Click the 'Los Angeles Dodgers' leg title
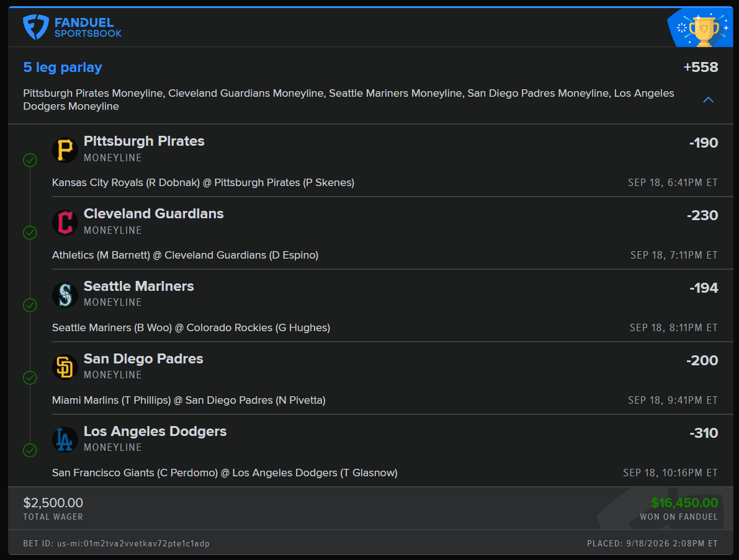Screen dimensions: 739x560 click(x=155, y=432)
